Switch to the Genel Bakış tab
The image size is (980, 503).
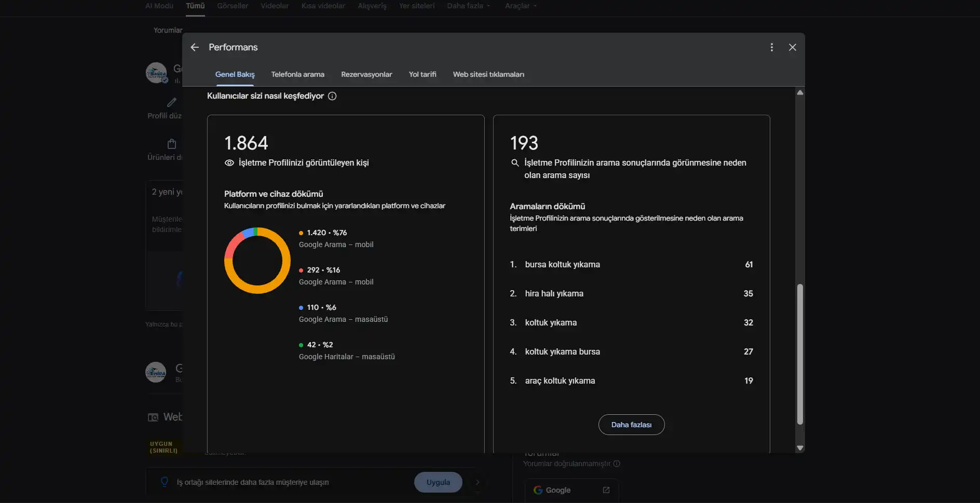click(235, 74)
